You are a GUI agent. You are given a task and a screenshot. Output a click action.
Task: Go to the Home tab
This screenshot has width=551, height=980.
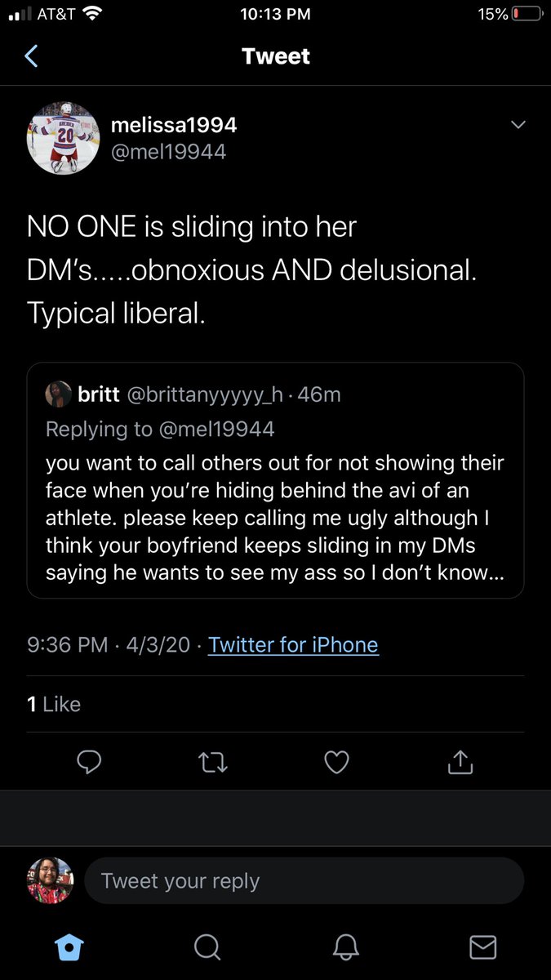coord(69,947)
